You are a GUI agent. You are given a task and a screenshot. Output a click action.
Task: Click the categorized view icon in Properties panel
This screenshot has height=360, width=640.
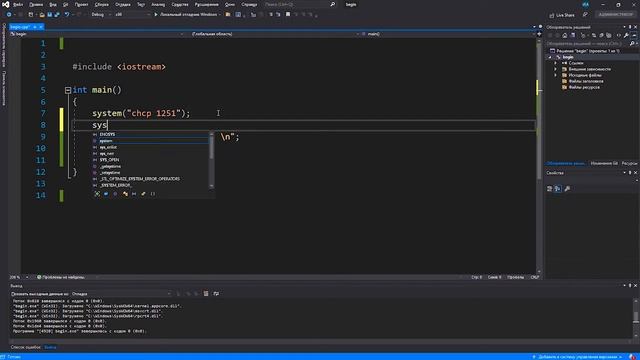tap(549, 189)
